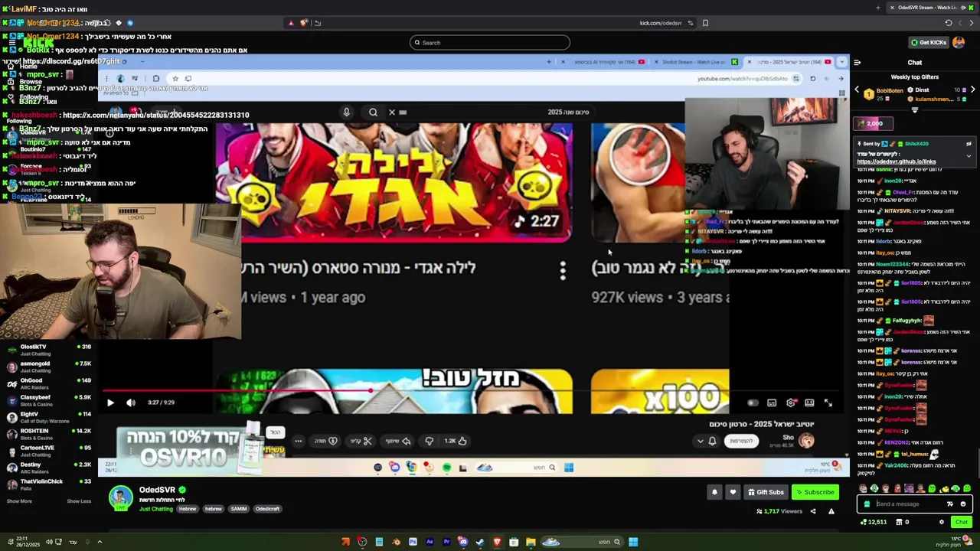Click the Kick Search box
Screen dimensions: 980x551
click(490, 43)
